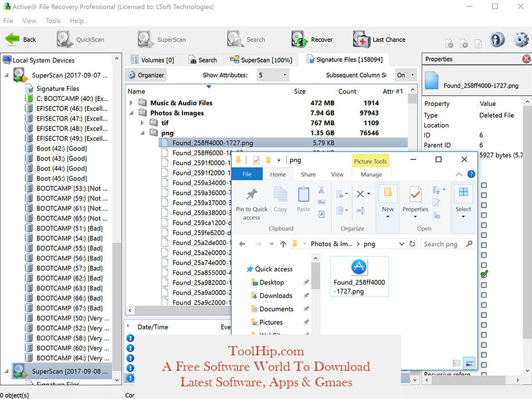Collapse the SuperScan [2017-09-07 tree node
Viewport: 532px width, 399px height.
[6, 75]
